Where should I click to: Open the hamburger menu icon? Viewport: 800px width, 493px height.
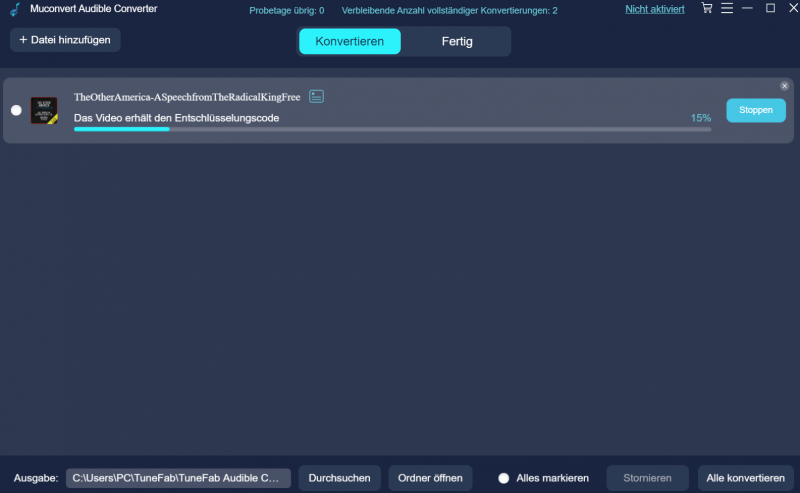coord(727,8)
